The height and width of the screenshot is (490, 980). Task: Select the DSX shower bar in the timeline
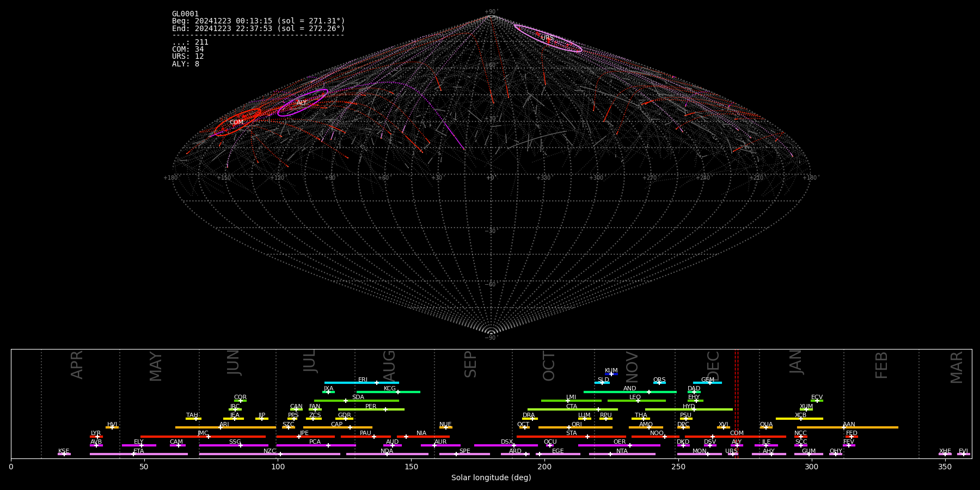tap(506, 445)
